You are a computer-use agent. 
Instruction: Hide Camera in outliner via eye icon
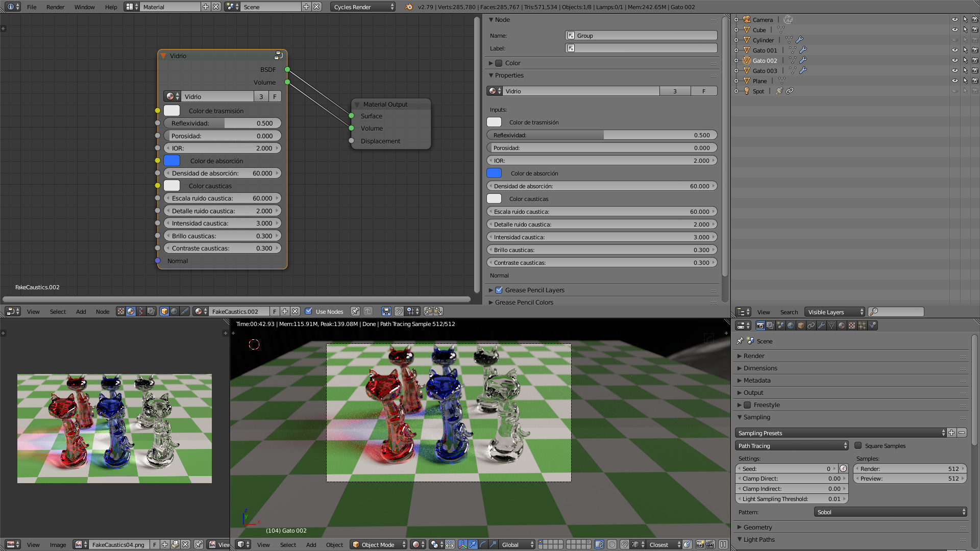pyautogui.click(x=955, y=19)
